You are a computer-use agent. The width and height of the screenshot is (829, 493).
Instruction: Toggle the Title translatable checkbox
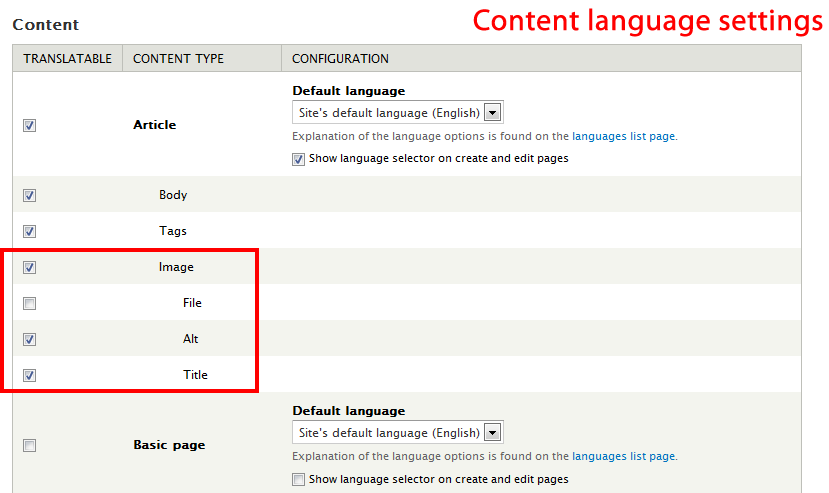pos(30,375)
